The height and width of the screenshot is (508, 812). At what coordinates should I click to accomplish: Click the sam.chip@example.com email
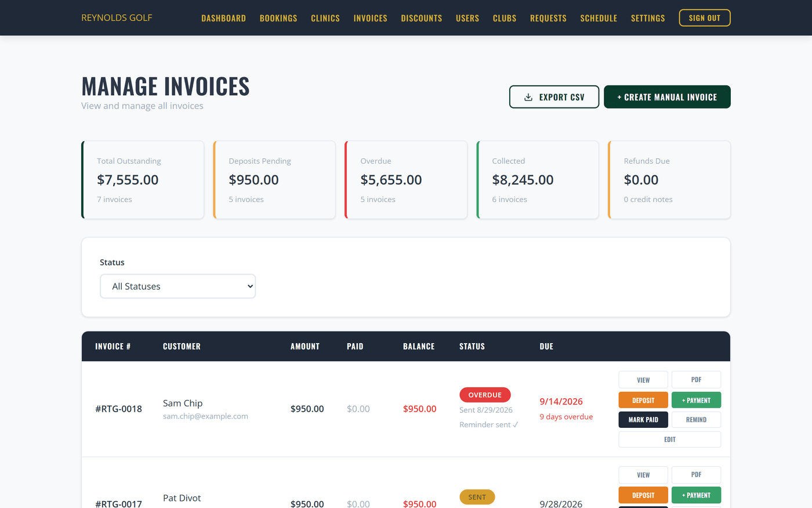[x=205, y=416]
